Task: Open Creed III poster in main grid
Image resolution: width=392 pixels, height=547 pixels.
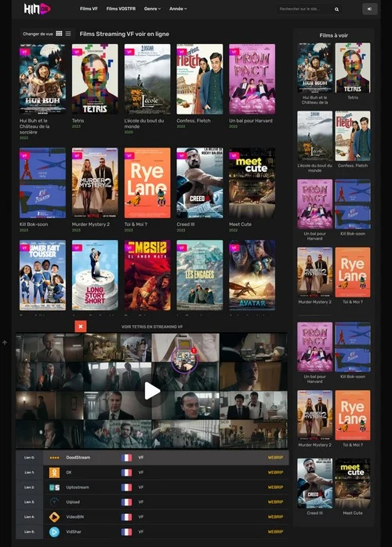Action: (x=200, y=183)
